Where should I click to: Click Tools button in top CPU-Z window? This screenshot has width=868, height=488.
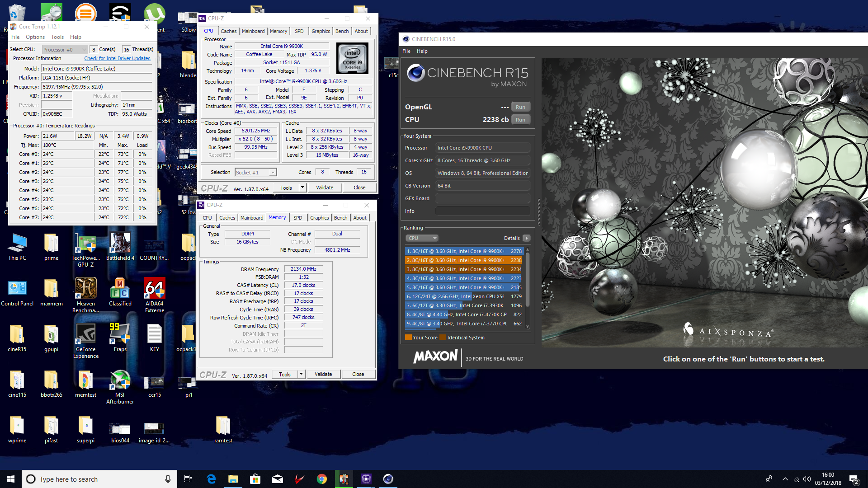point(286,188)
